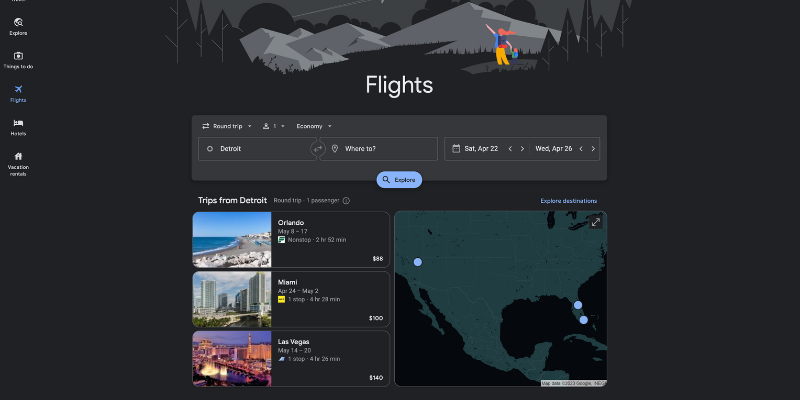Open the Orlando trip card
The width and height of the screenshot is (800, 400).
coord(291,240)
